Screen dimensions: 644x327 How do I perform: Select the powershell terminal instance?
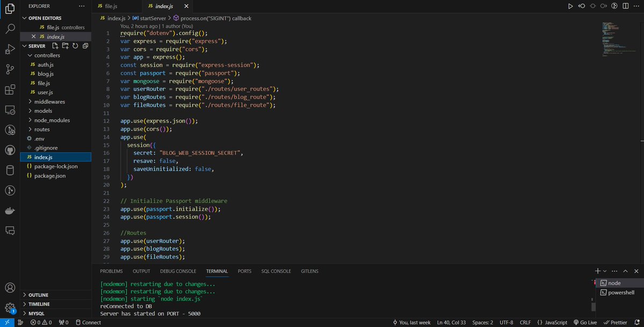[x=619, y=293]
